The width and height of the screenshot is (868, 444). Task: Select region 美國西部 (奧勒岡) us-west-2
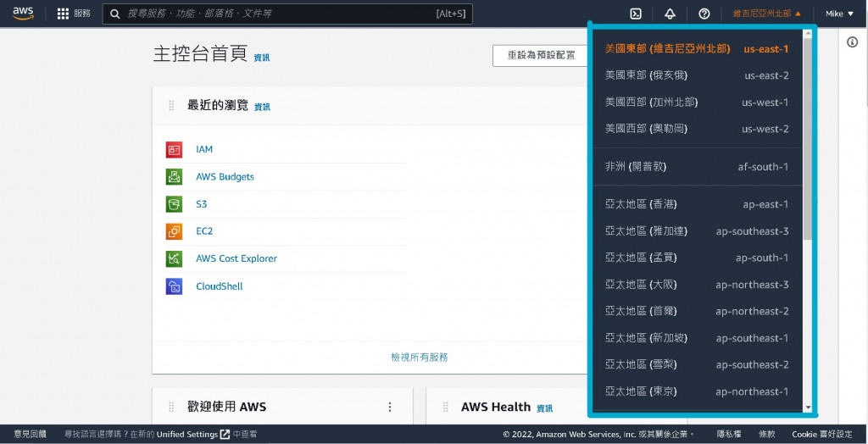coord(697,129)
